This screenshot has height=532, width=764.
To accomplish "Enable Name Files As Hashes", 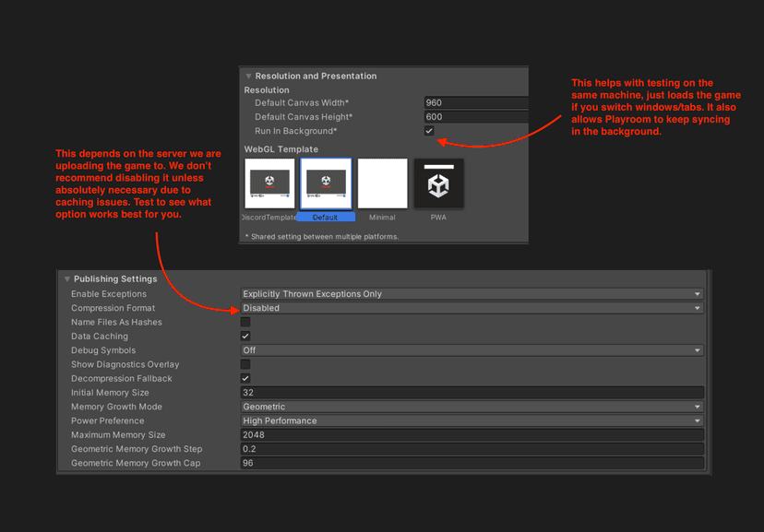I will (x=245, y=322).
